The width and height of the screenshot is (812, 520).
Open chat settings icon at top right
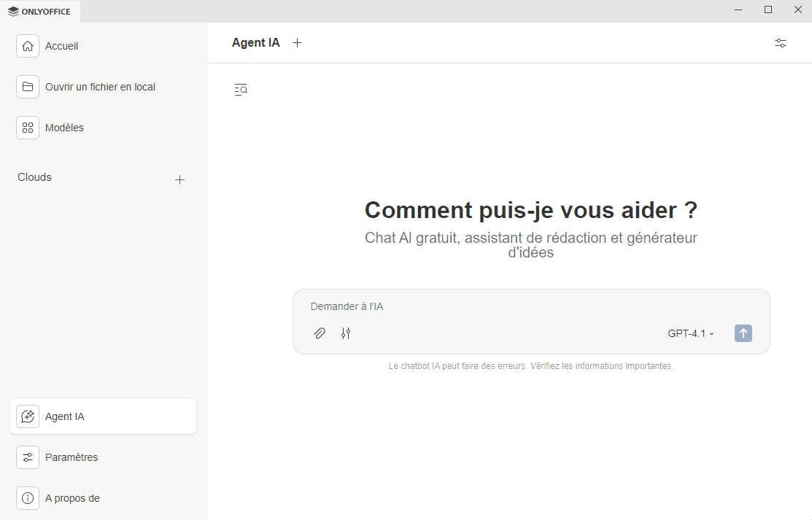pos(780,43)
